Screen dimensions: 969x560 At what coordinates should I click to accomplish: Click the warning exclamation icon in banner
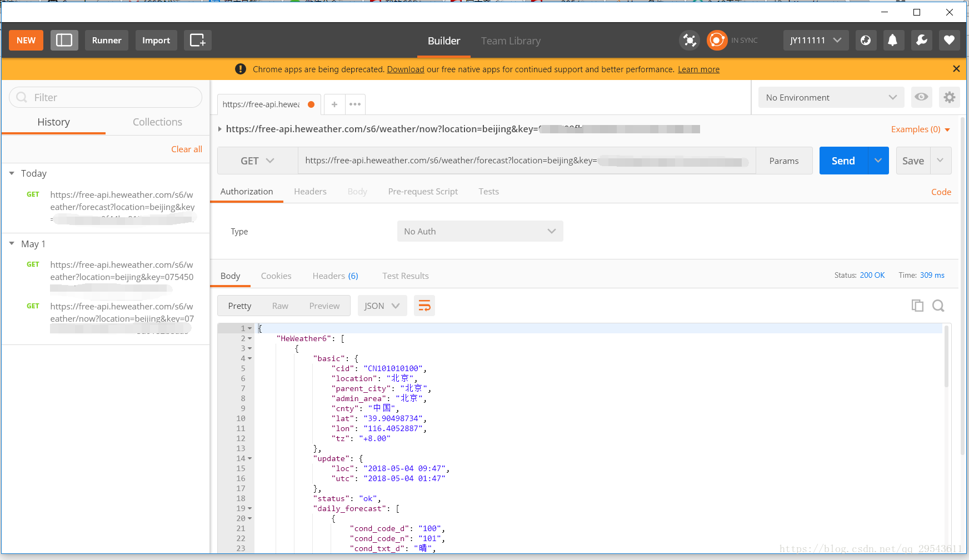tap(241, 69)
